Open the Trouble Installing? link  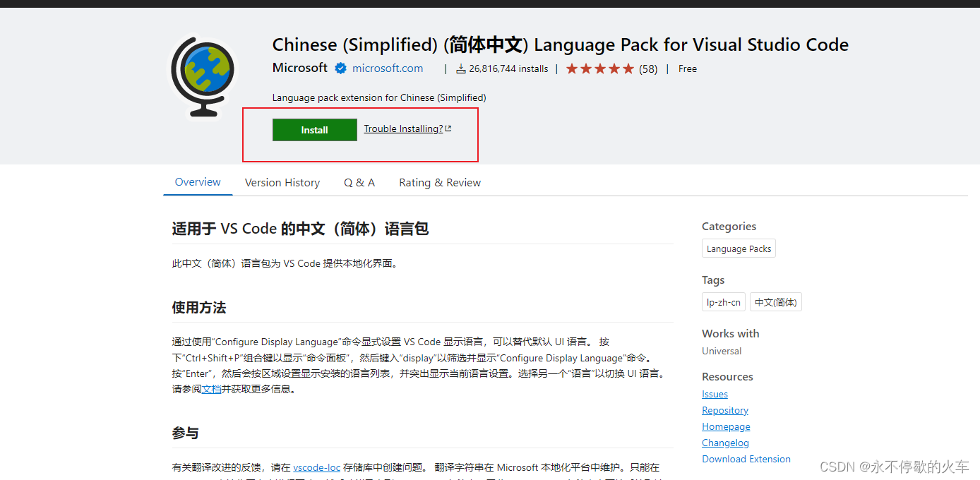pos(403,128)
